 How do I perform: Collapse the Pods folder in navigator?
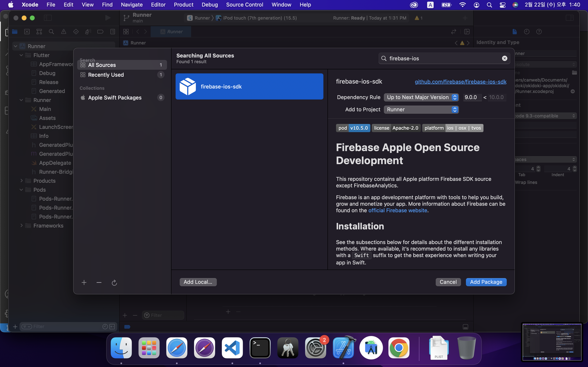coord(21,190)
